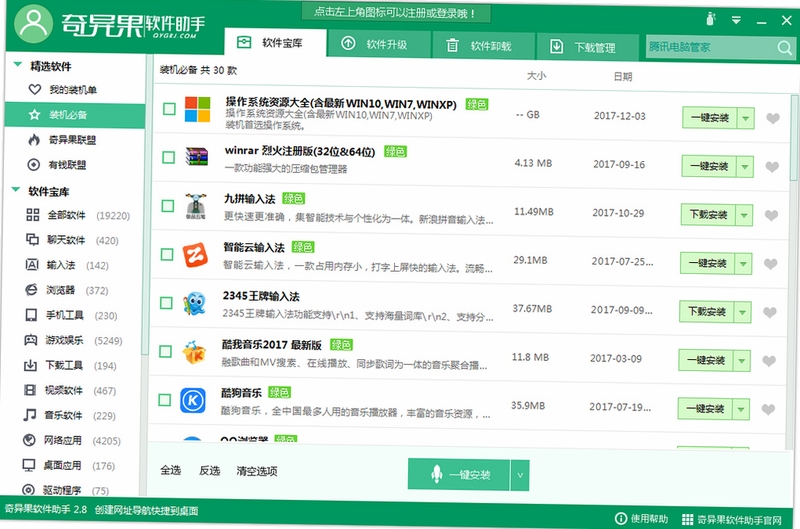
Task: Favorite winrar with its heart icon
Action: point(772,167)
